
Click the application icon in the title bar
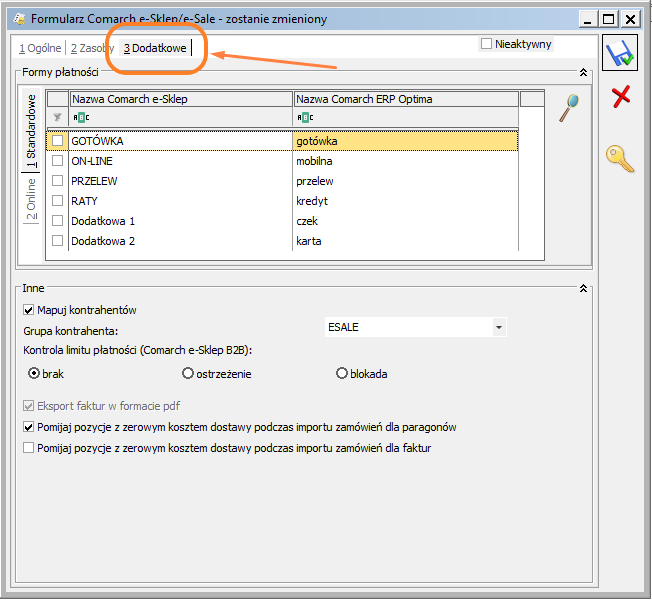19,19
